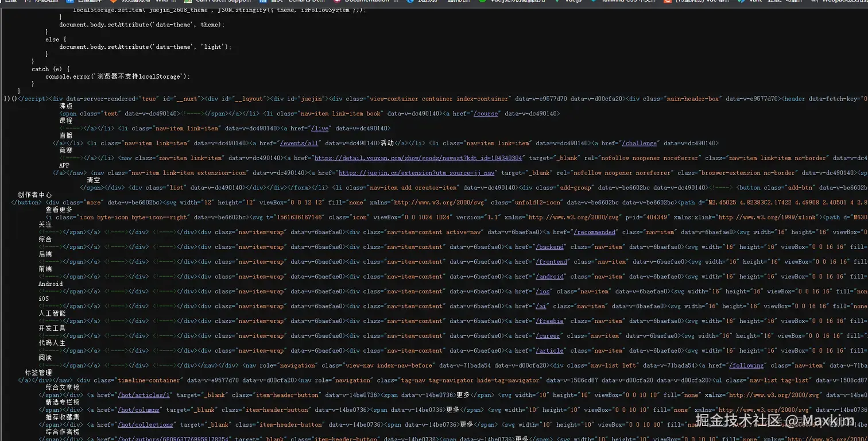Screen dimensions: 868x441
Task: Open the /challenge href link
Action: (640, 144)
